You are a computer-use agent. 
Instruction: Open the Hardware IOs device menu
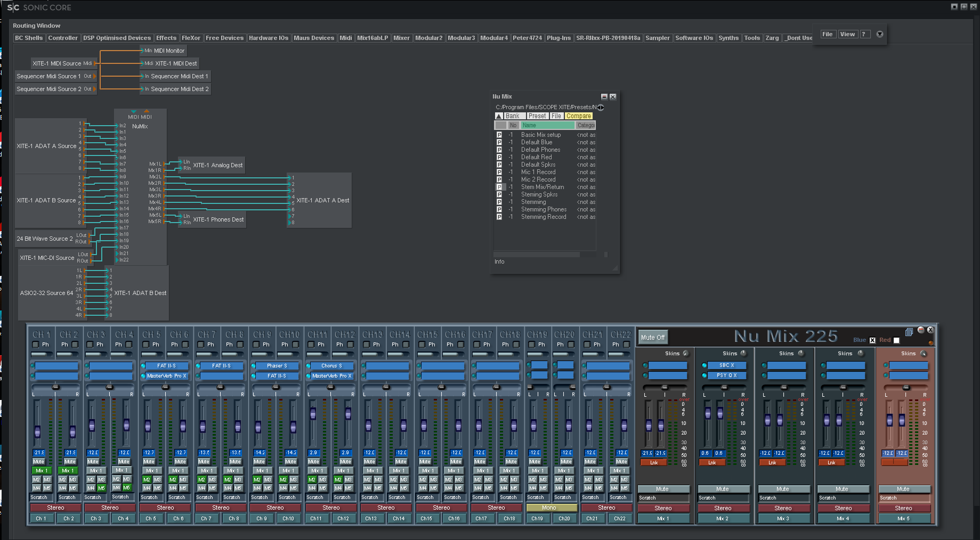click(269, 38)
